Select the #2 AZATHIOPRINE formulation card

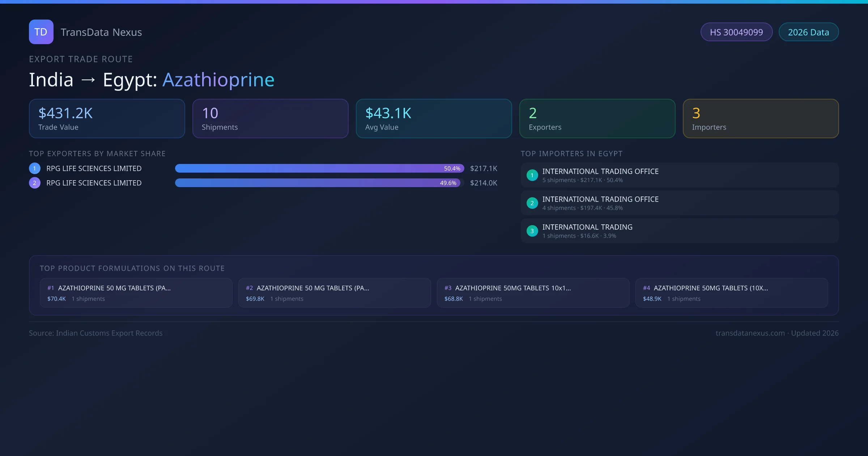[x=334, y=292]
